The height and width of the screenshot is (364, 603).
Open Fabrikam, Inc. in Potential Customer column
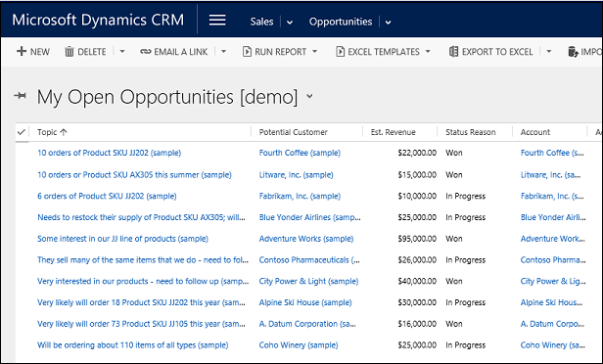coord(300,196)
